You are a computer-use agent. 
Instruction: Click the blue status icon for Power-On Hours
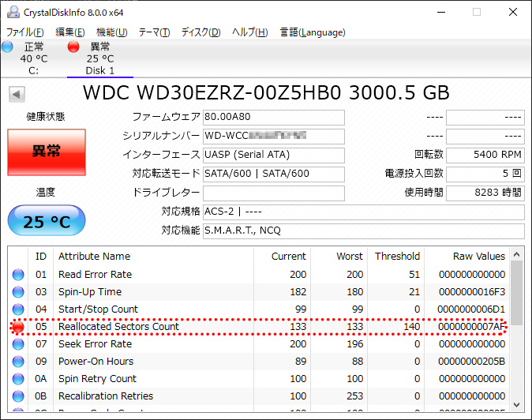coord(18,362)
